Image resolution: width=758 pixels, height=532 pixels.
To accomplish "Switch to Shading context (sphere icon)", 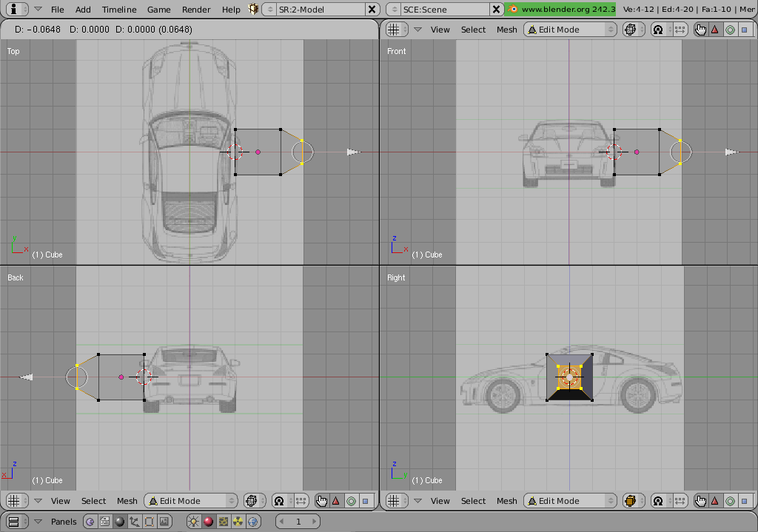I will click(119, 522).
